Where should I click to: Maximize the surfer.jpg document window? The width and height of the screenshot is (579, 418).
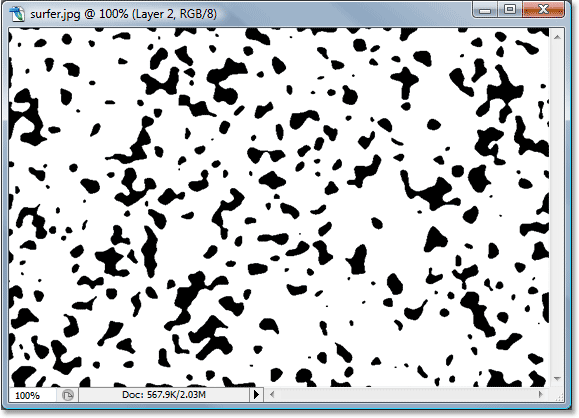pyautogui.click(x=509, y=10)
